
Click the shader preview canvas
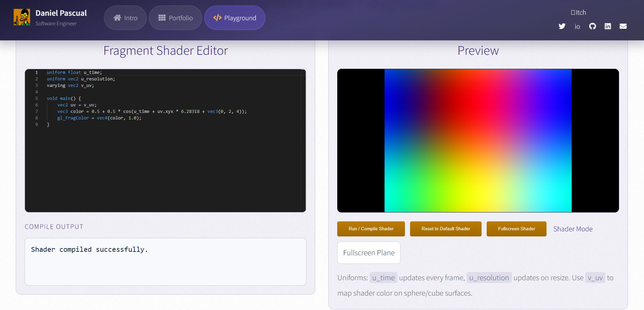478,140
